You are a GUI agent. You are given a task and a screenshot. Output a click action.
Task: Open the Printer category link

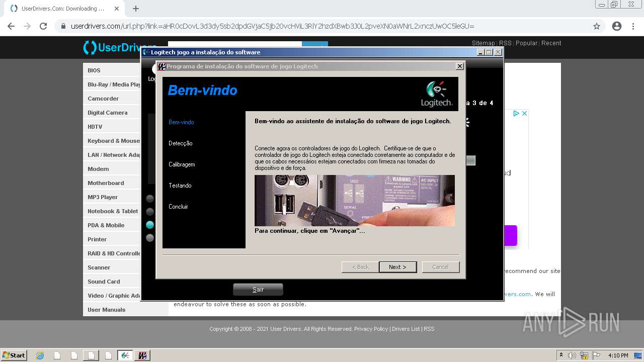click(97, 239)
